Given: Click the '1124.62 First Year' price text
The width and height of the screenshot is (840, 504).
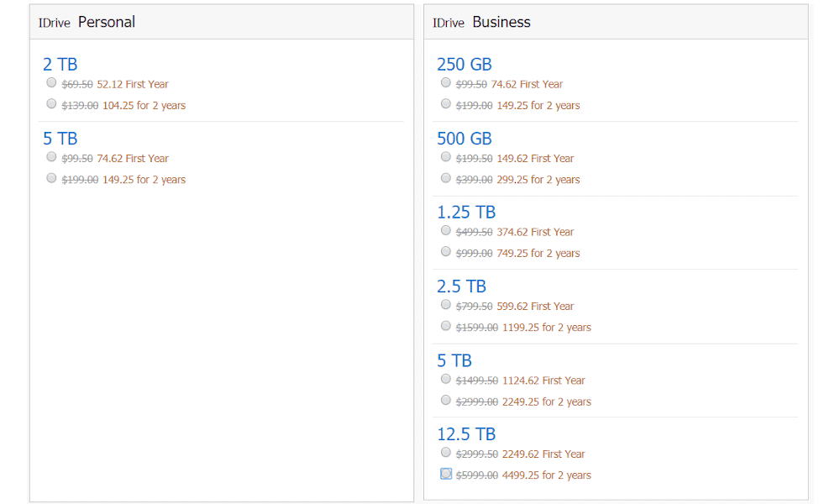Looking at the screenshot, I should pyautogui.click(x=543, y=381).
